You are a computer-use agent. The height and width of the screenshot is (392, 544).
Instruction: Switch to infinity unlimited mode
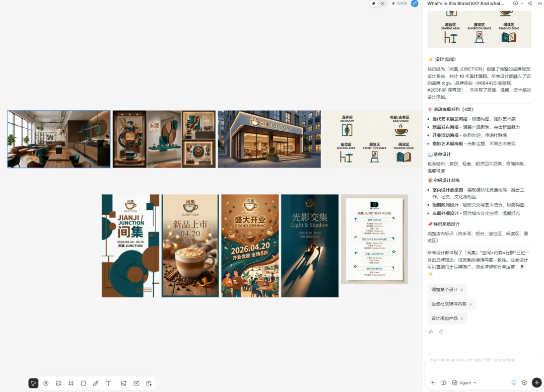pos(382,4)
